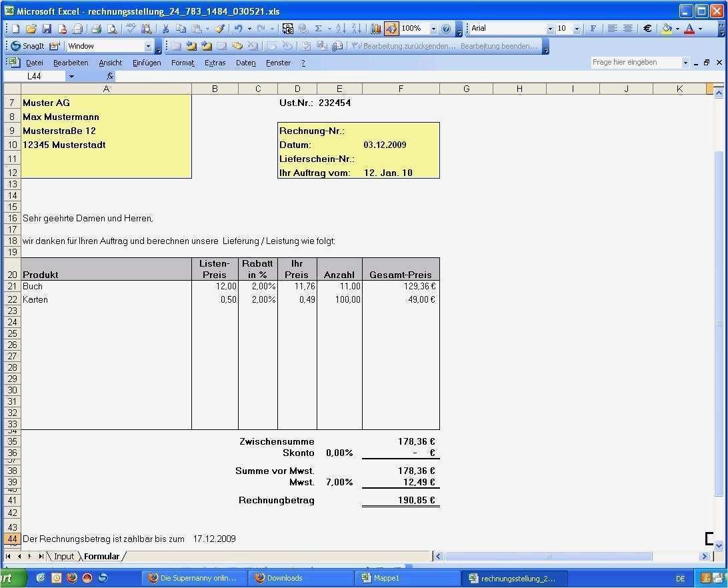728x588 pixels.
Task: Select the Sort Ascending icon
Action: (341, 29)
